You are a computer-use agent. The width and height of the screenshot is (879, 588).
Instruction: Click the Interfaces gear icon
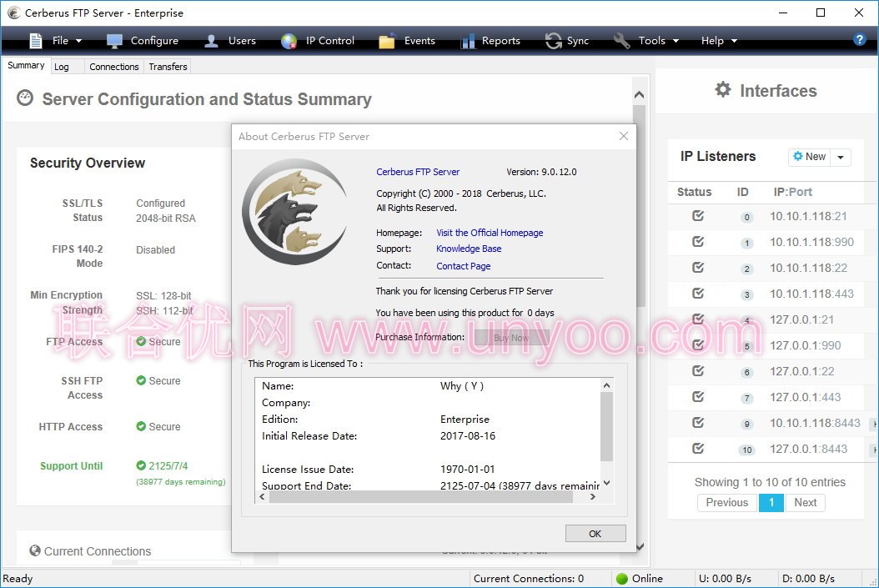(723, 90)
